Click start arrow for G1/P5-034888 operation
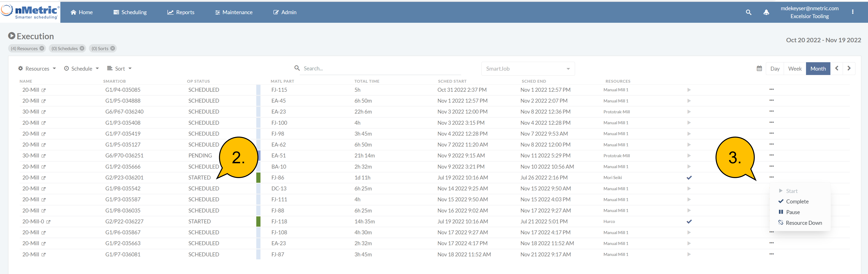The width and height of the screenshot is (868, 274). [x=689, y=101]
